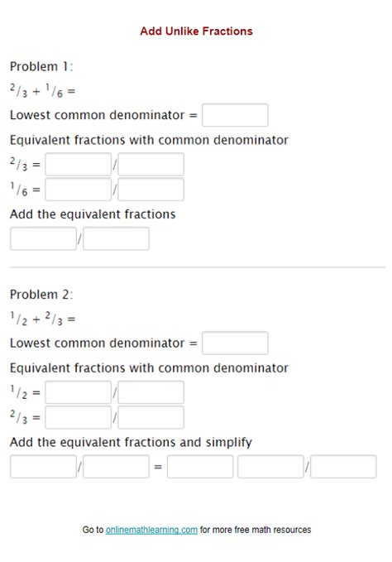
Task: Click numerator box for 2/3 in Problem 2
Action: (78, 417)
